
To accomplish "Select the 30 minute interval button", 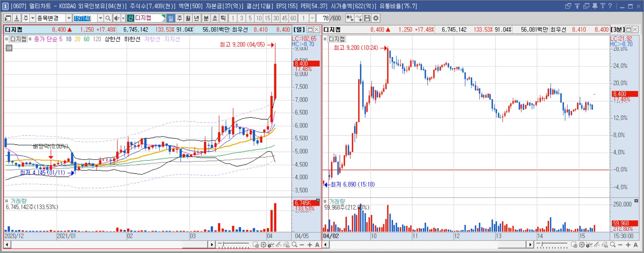I will point(276,18).
